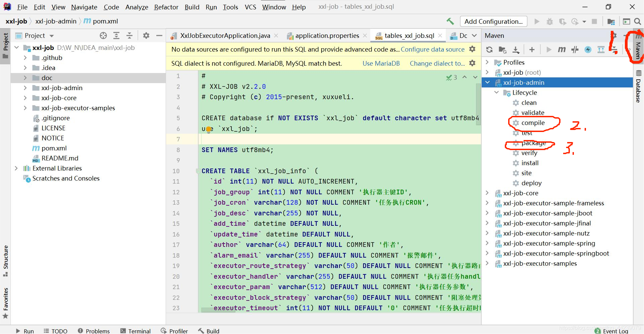The image size is (644, 334).
Task: Click the intention lightbulb on line 6
Action: tap(209, 129)
